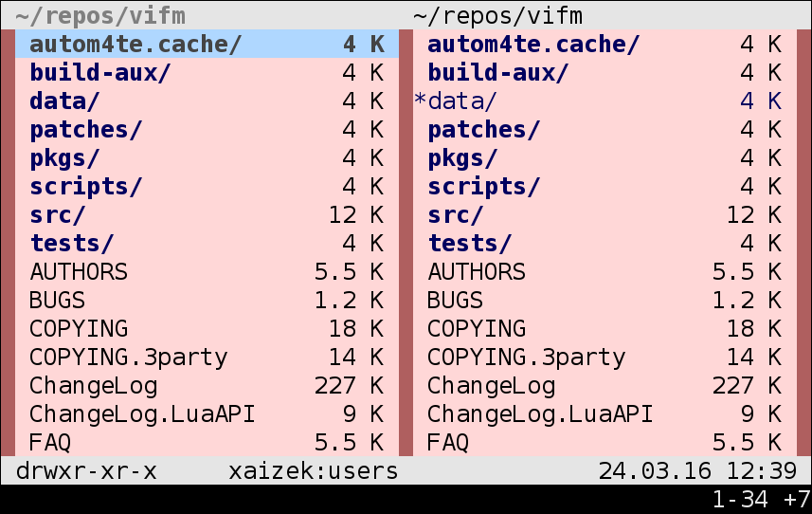
Task: Click the drwxr-xr-x permissions in status bar
Action: (x=86, y=471)
